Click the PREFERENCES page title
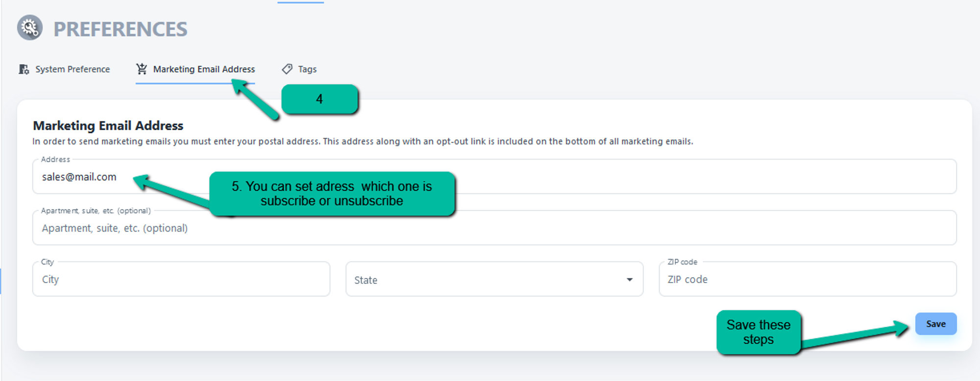Screen dimensions: 980x381 (120, 29)
